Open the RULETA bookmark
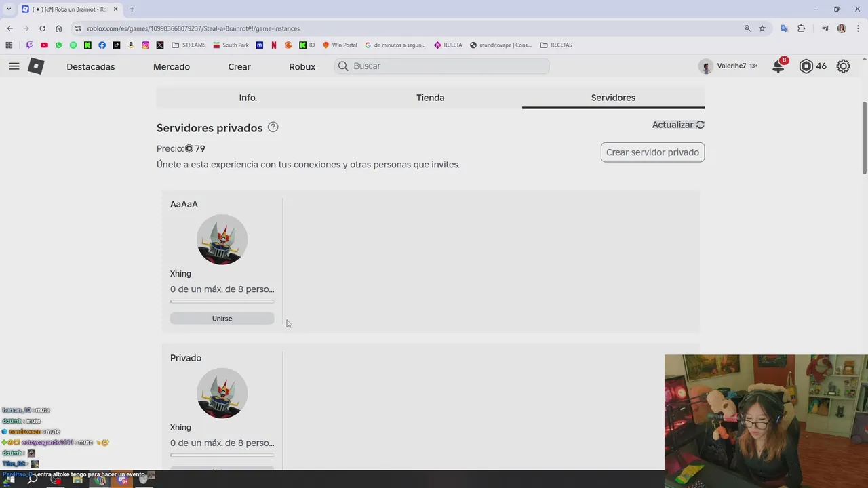This screenshot has height=488, width=868. tap(448, 45)
